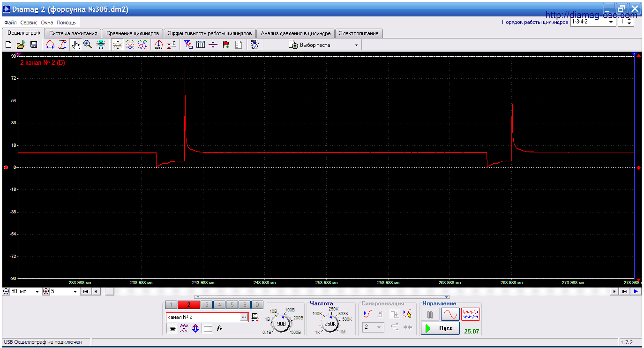Select multi-waveform recording mode button

(x=471, y=314)
